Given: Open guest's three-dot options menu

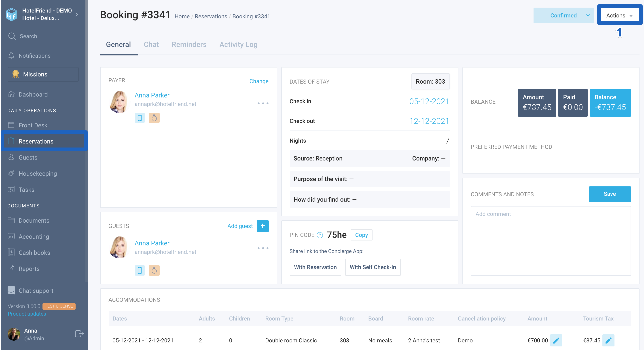Looking at the screenshot, I should click(x=263, y=248).
